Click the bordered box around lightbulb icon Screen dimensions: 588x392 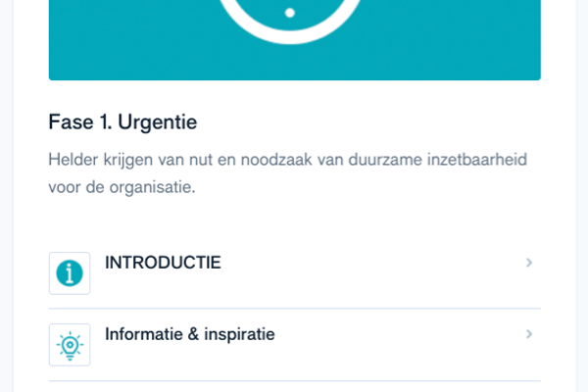point(70,345)
